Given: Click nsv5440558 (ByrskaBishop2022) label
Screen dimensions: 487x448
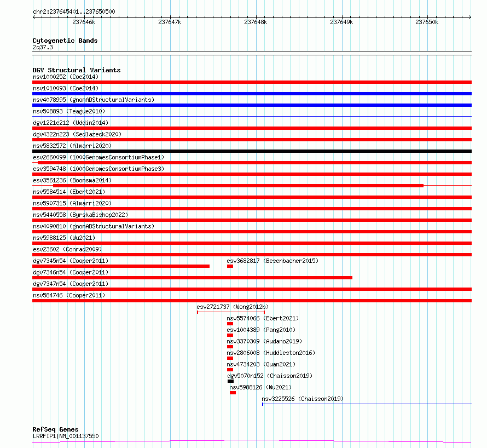Looking at the screenshot, I should click(x=80, y=215).
